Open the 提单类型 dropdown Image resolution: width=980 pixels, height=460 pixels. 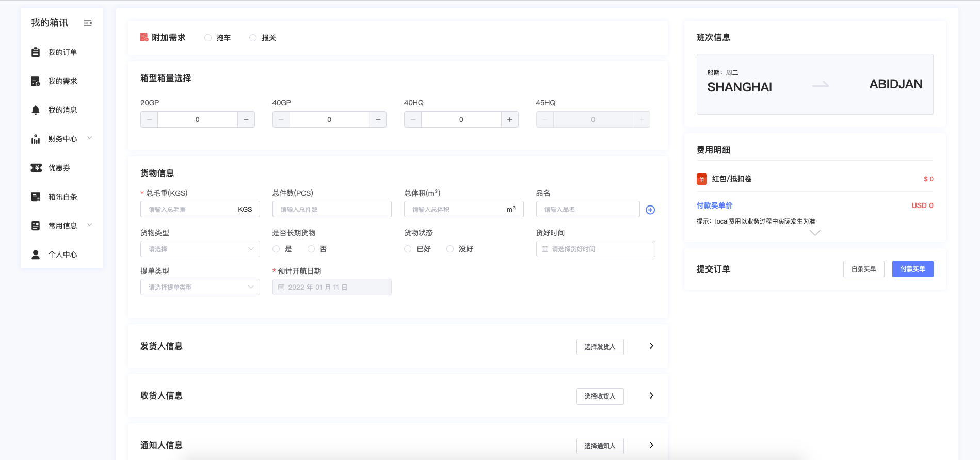(x=200, y=287)
